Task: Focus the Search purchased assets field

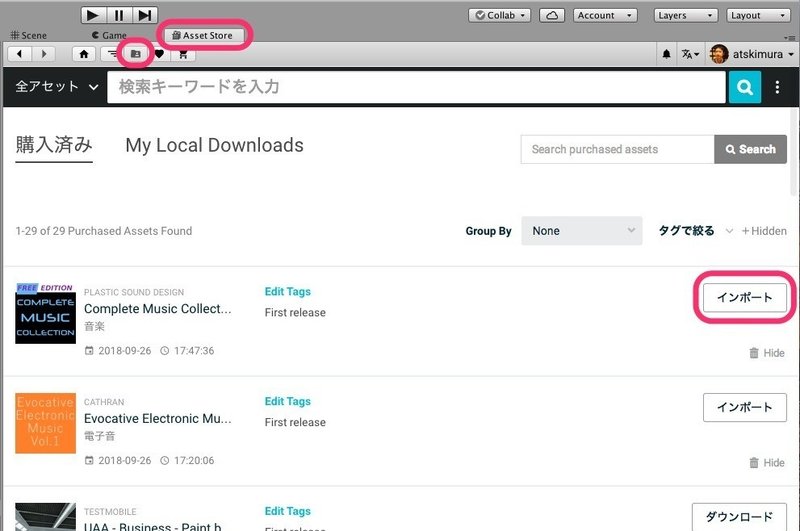Action: tap(617, 149)
